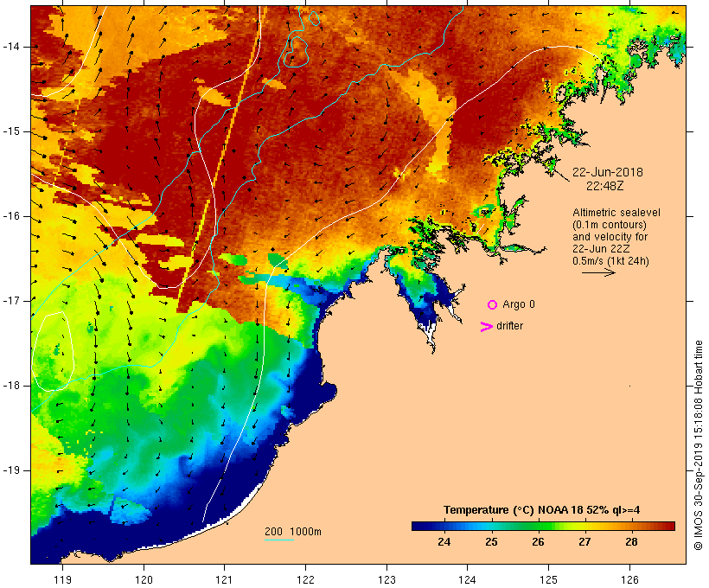The image size is (709, 588).
Task: Click longitude axis label 119
Action: (62, 579)
